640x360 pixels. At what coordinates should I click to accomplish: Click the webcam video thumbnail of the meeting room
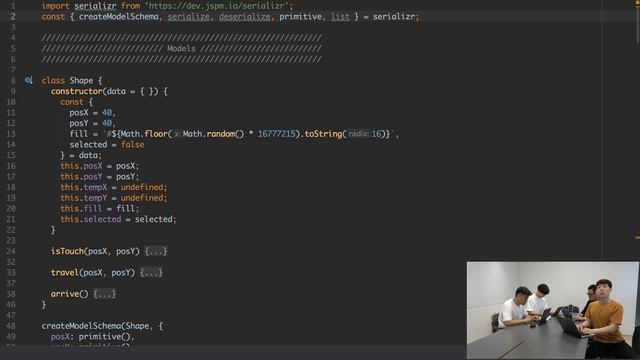(x=553, y=310)
